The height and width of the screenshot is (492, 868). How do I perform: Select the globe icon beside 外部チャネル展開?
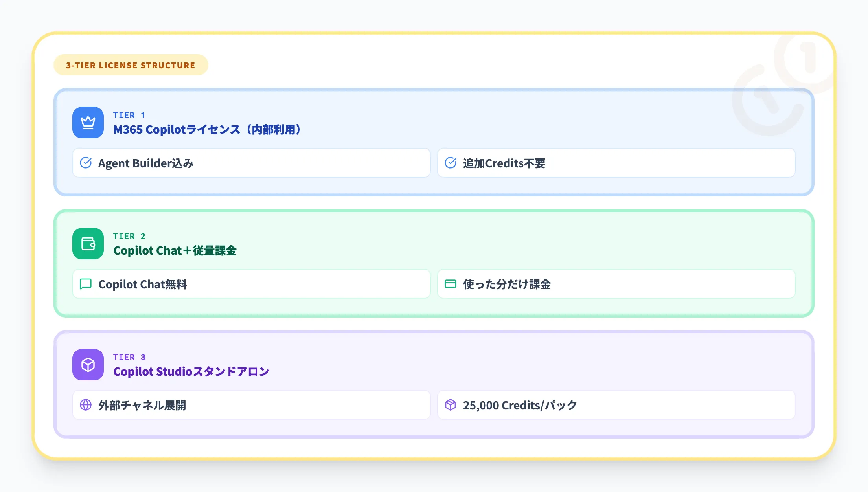click(x=86, y=405)
